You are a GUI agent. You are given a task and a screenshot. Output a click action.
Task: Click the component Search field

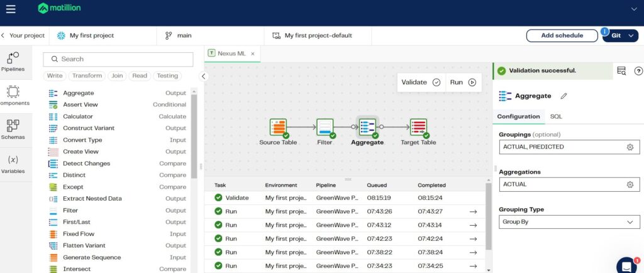118,59
